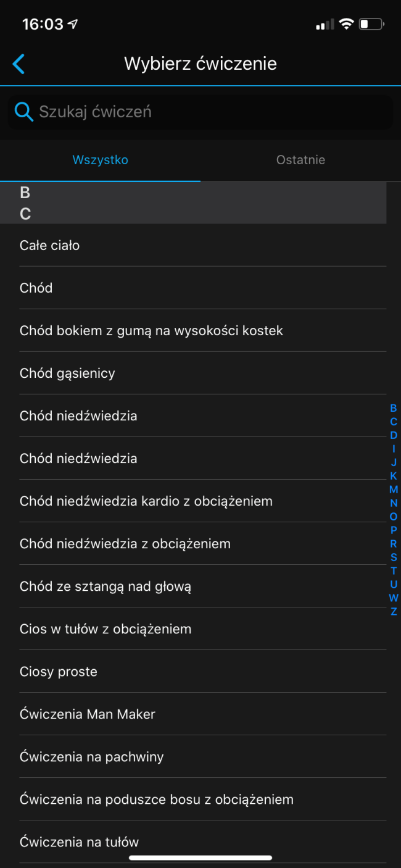Viewport: 401px width, 868px height.
Task: Jump to letter S in index
Action: coord(394,557)
